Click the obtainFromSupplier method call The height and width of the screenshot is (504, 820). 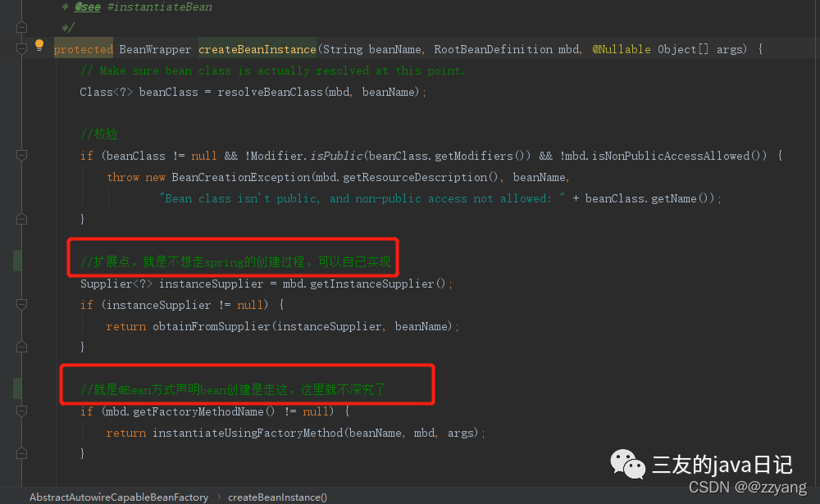212,326
